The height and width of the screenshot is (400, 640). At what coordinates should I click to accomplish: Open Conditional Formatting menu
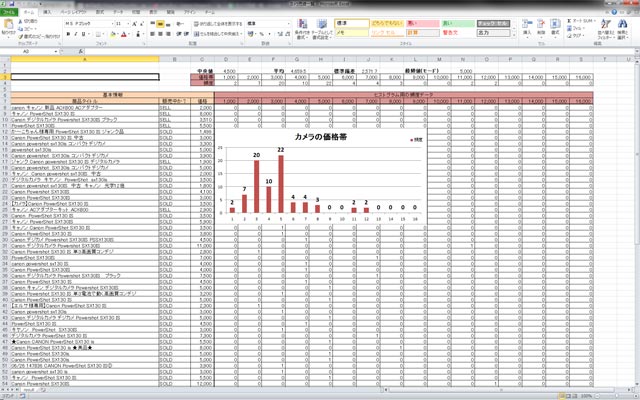tap(302, 29)
